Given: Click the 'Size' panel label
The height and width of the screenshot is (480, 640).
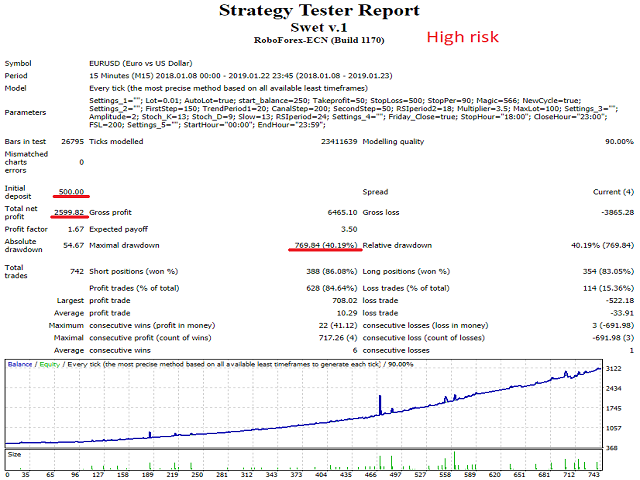Looking at the screenshot, I should [x=14, y=455].
